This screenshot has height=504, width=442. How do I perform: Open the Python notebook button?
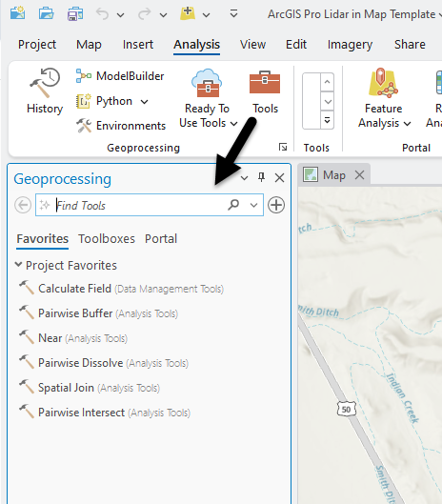click(x=105, y=101)
